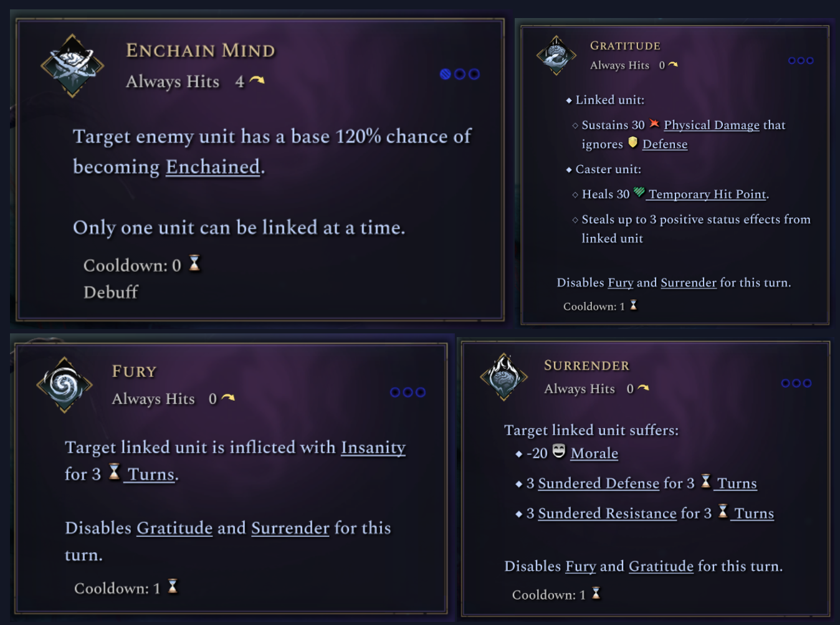Click the Gratitude skill icon

tap(556, 56)
